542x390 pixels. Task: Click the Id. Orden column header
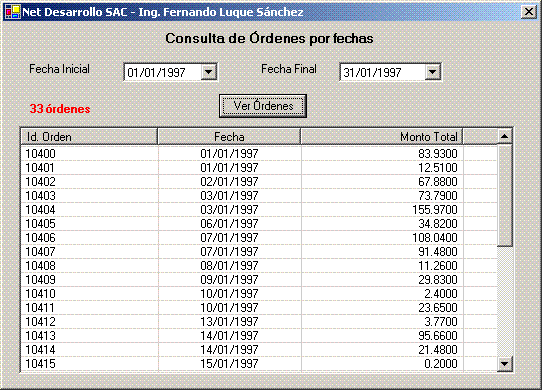click(89, 137)
